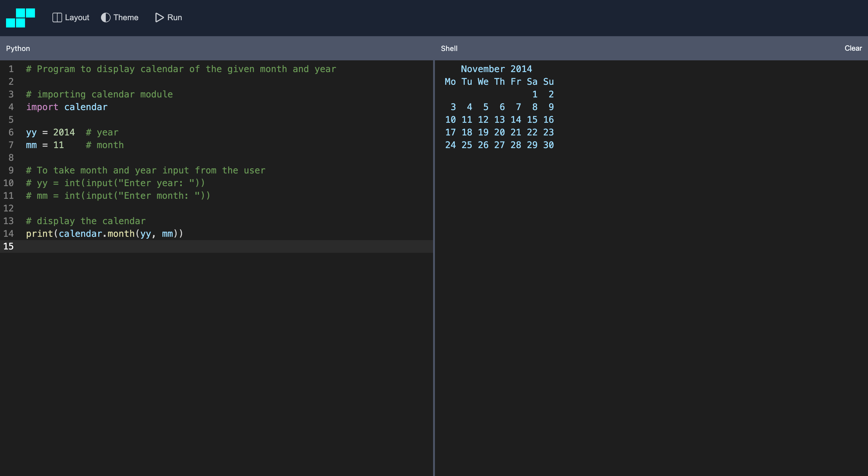
Task: Click the 'Enter month' commented line
Action: tap(118, 196)
